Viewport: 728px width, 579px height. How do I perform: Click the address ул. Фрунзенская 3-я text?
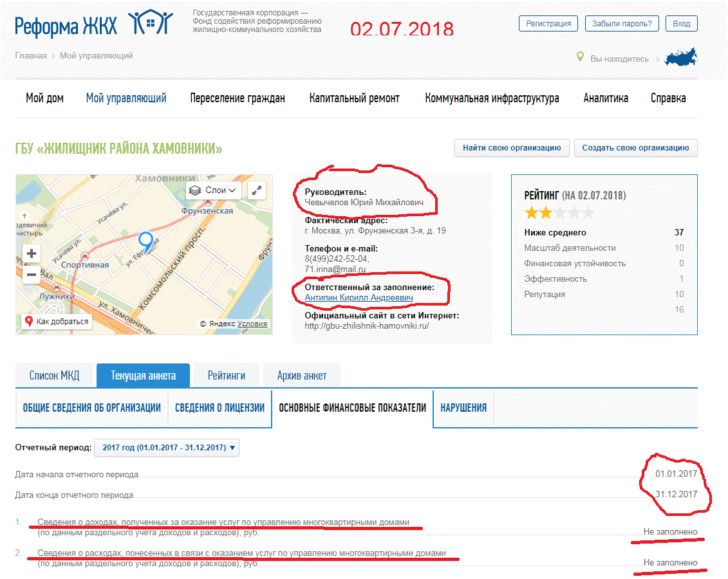375,230
